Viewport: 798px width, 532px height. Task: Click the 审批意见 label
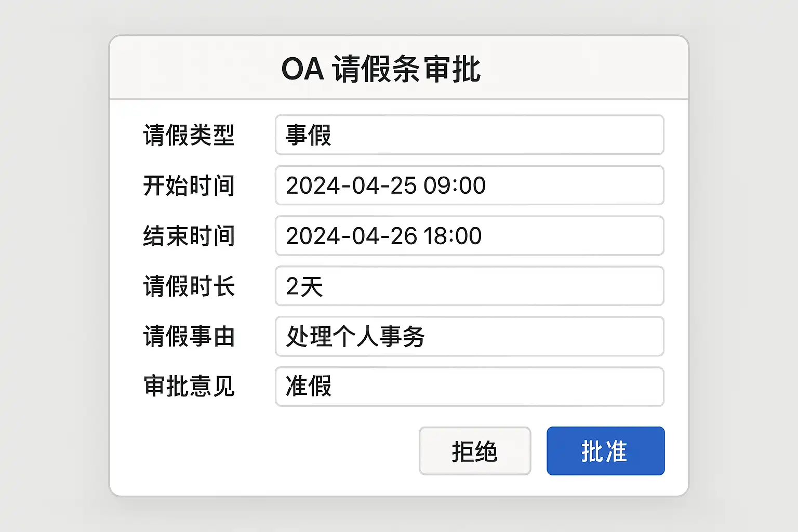point(189,387)
